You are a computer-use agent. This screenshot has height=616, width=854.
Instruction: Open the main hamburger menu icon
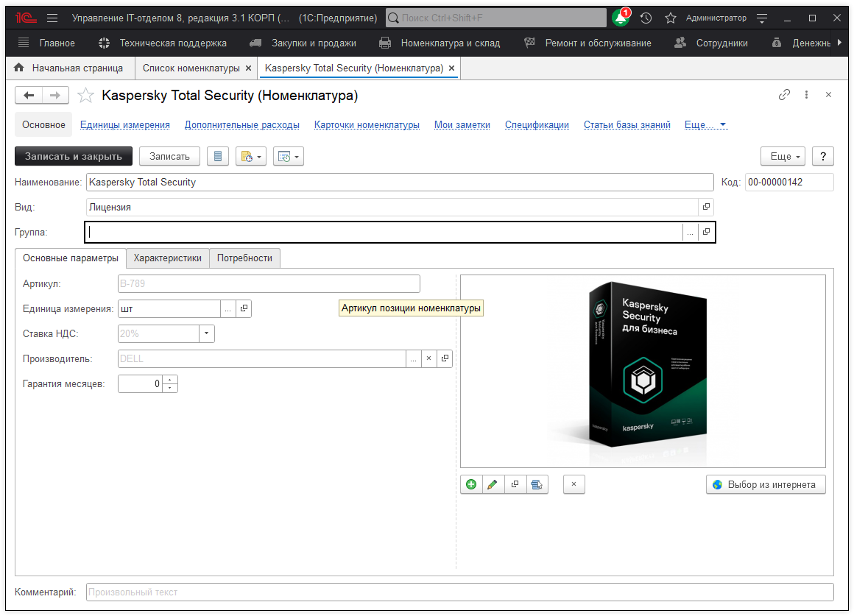tap(52, 18)
